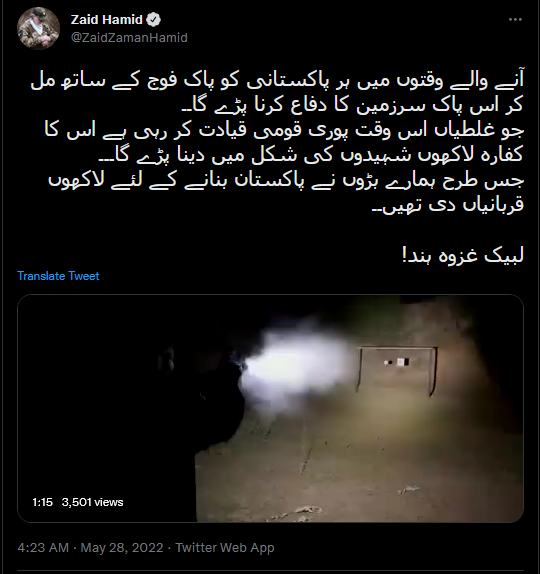Click the May 28, 2022 date
This screenshot has height=574, width=540.
tap(122, 548)
